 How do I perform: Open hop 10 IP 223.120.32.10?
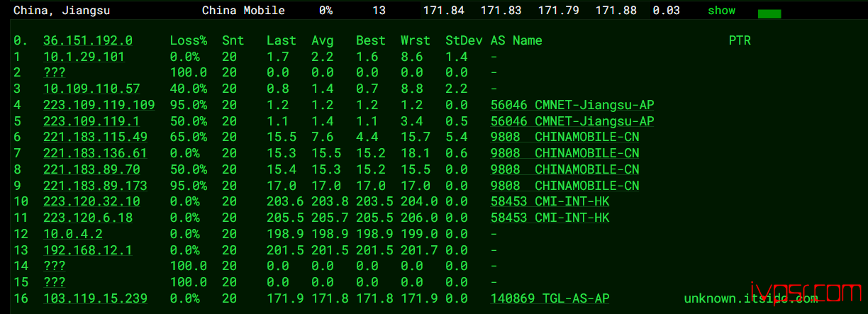91,201
